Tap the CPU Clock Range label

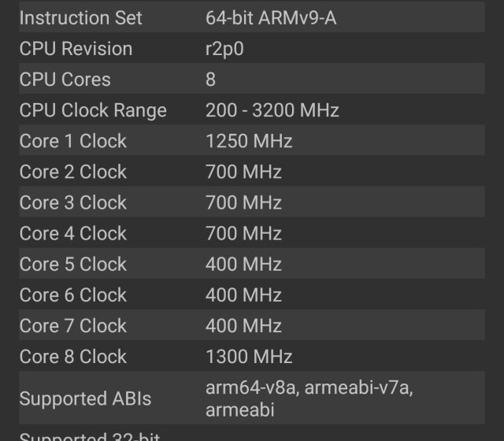click(x=93, y=110)
